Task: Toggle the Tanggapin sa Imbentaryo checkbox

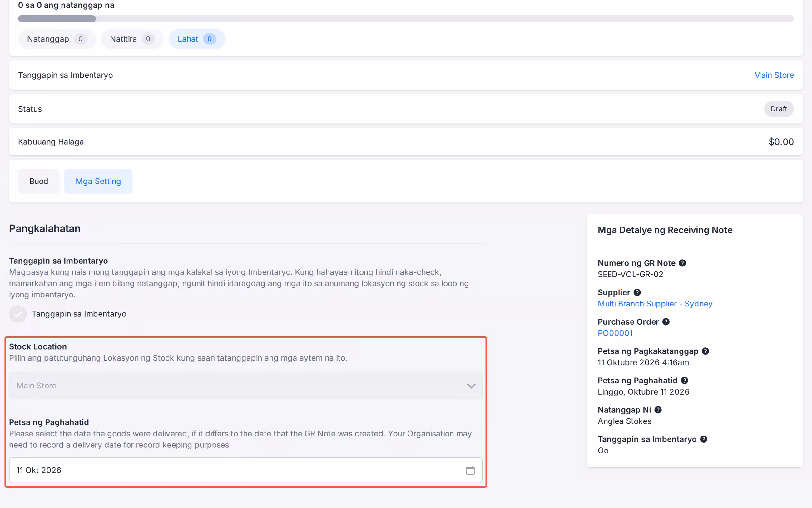Action: click(x=18, y=314)
